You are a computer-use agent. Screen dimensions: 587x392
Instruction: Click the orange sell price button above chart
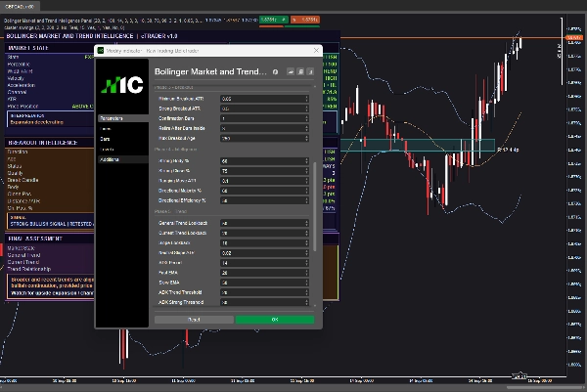point(304,20)
